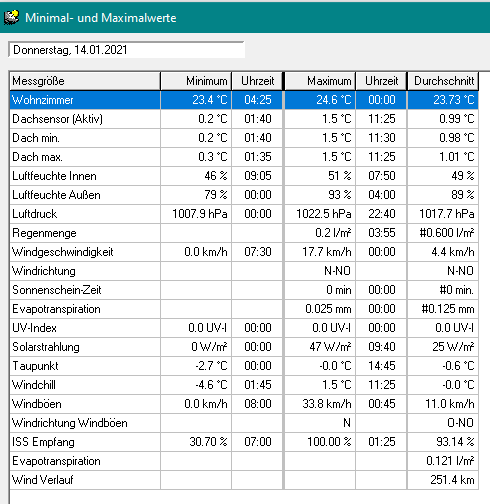Click the date field Donnerstag, 14.01.2021

[127, 50]
